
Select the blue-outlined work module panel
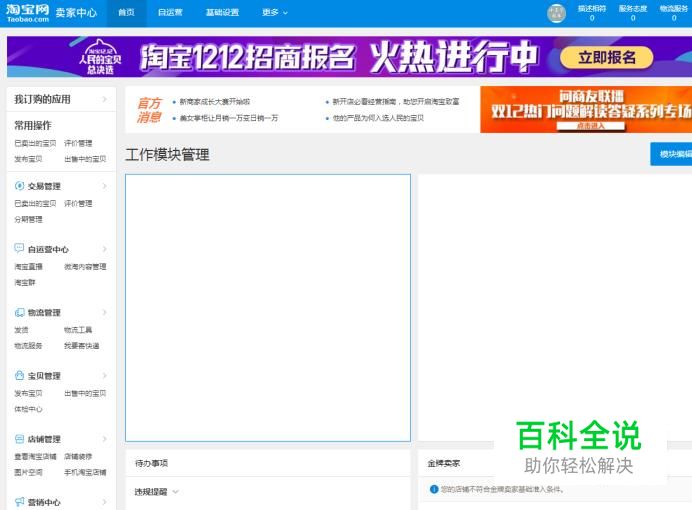pos(268,308)
